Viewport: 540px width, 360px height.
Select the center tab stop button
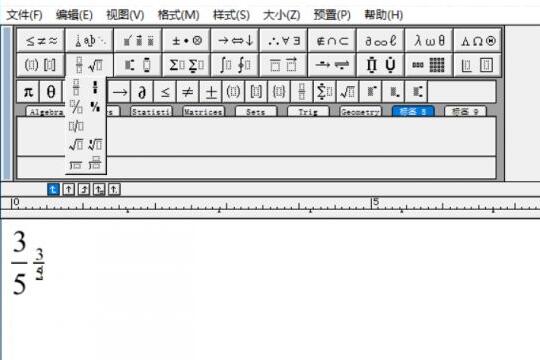pyautogui.click(x=69, y=189)
